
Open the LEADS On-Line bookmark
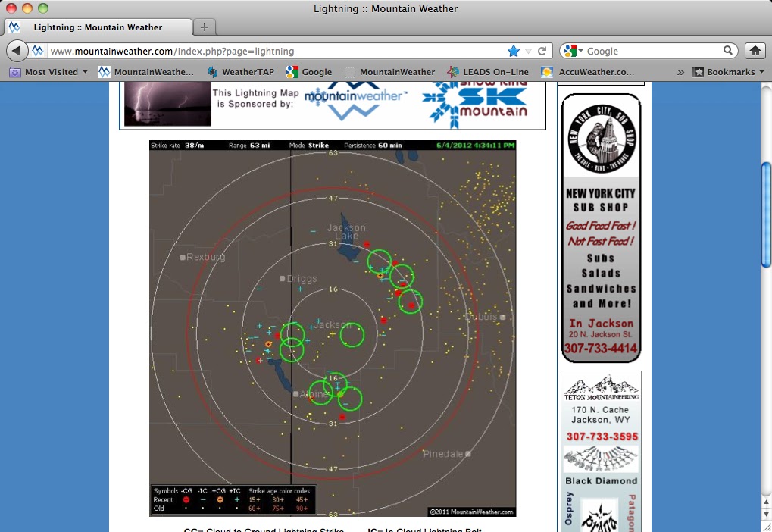point(487,72)
